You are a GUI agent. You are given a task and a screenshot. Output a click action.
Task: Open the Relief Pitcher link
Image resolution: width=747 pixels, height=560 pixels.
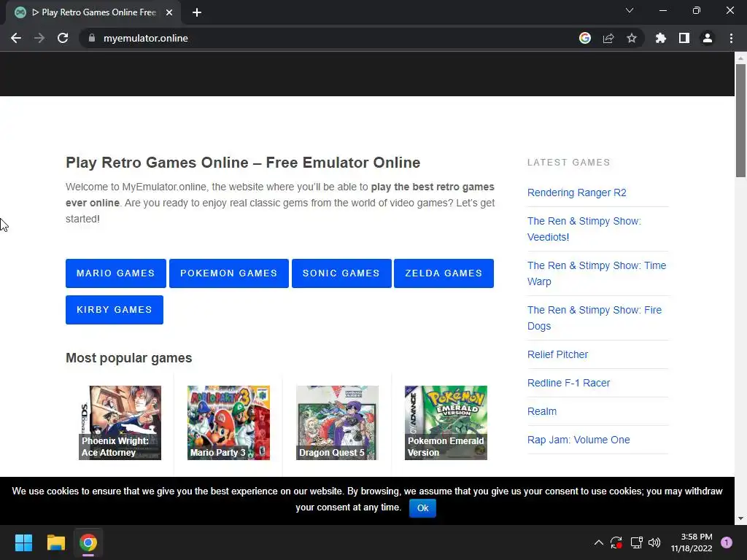pos(557,355)
